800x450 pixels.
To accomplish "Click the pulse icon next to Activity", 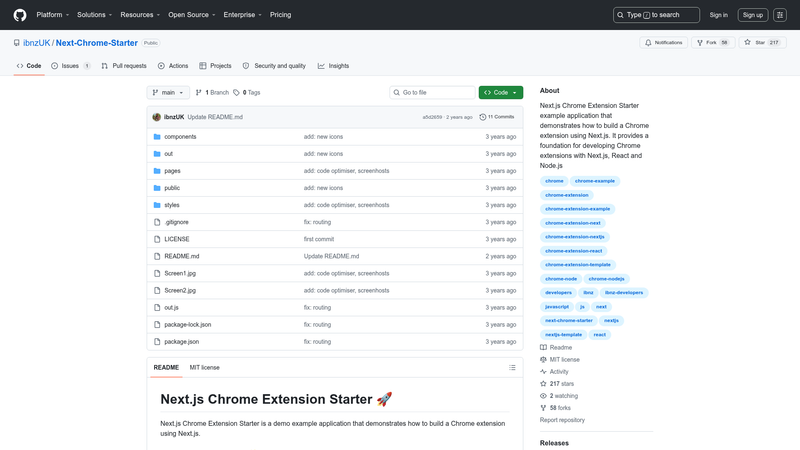I will click(x=543, y=371).
